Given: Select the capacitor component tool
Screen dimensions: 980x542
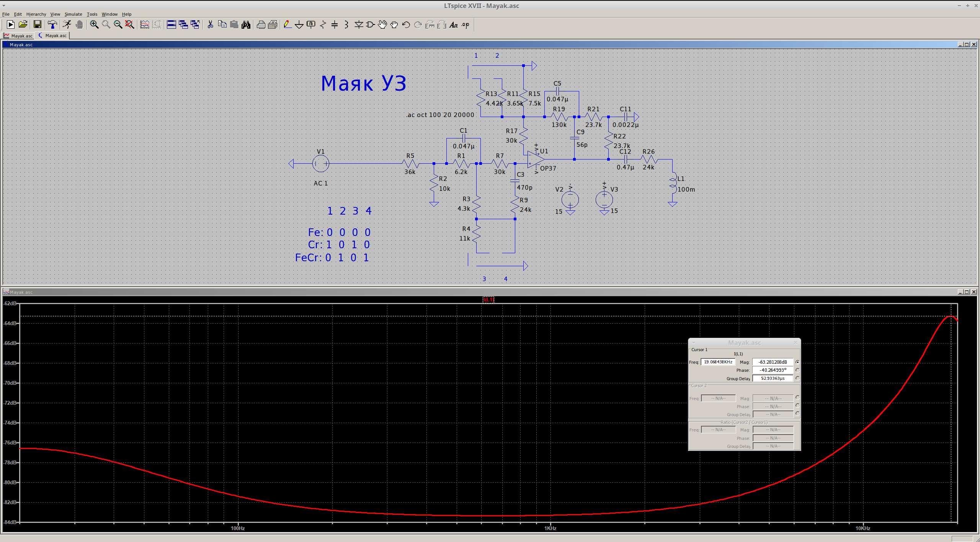Looking at the screenshot, I should (335, 25).
